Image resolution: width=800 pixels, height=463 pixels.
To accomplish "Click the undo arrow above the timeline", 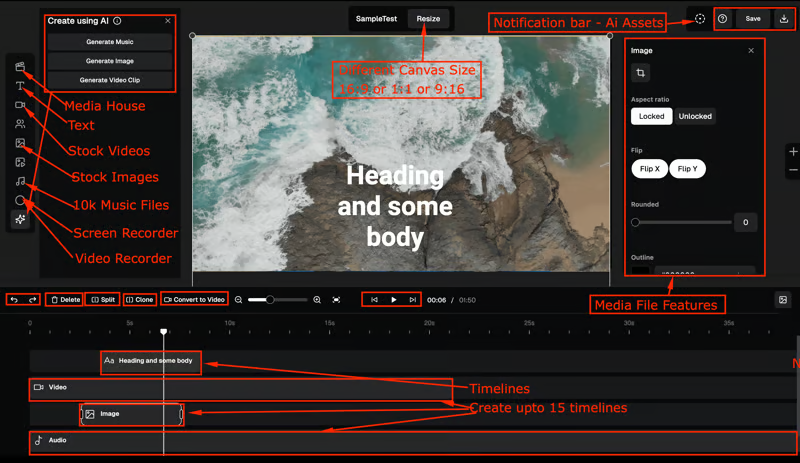I will (x=14, y=299).
